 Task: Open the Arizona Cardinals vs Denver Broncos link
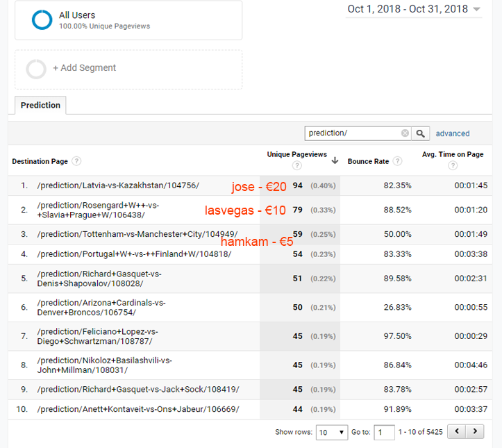101,308
